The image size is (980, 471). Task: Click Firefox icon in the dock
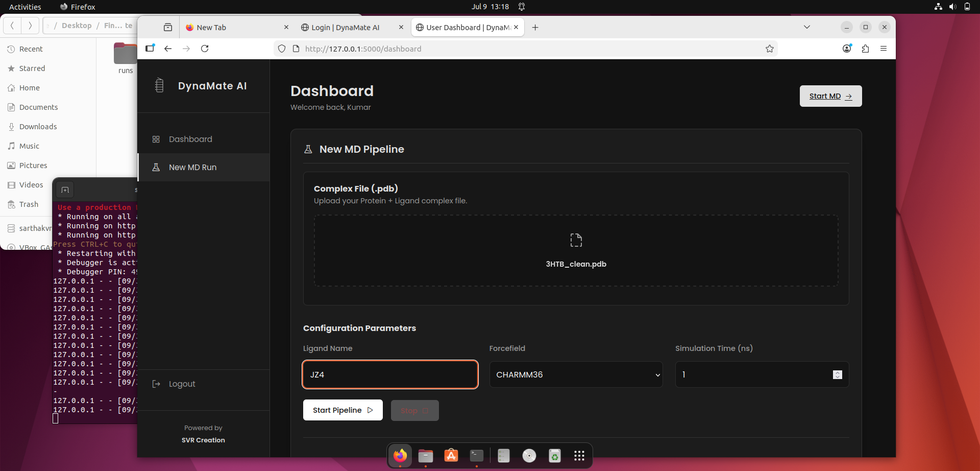coord(400,455)
